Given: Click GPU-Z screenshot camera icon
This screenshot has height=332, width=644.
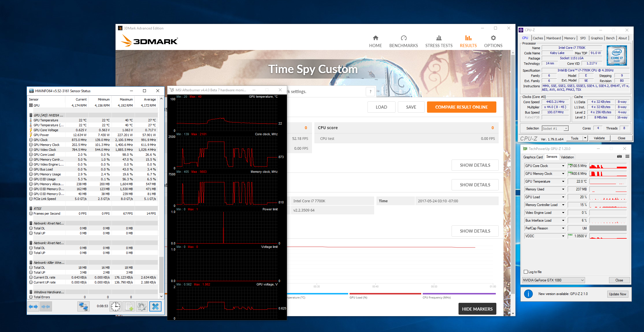Looking at the screenshot, I should tap(619, 157).
